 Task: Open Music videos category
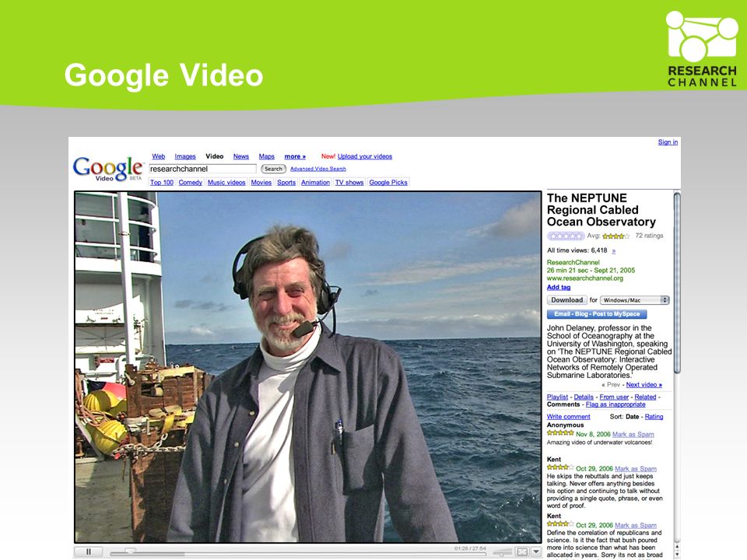(226, 182)
